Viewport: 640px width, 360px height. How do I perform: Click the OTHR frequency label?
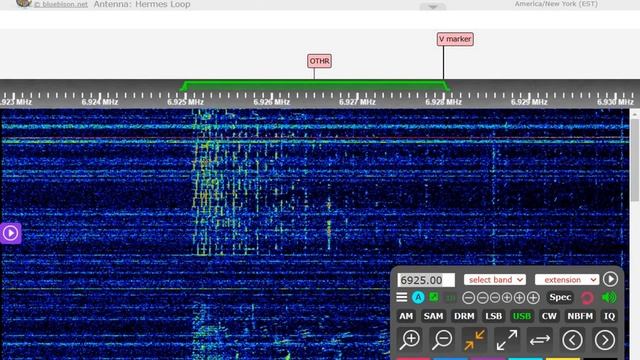(x=319, y=61)
